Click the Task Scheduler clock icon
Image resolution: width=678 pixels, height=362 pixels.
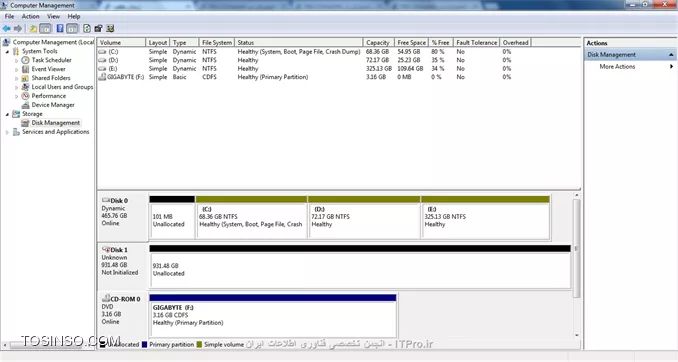click(26, 60)
